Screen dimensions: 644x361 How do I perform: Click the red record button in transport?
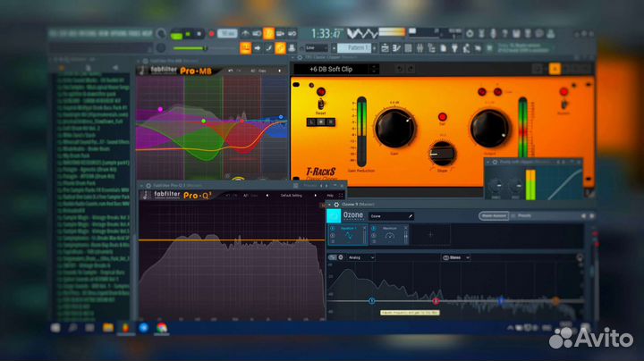pos(211,34)
